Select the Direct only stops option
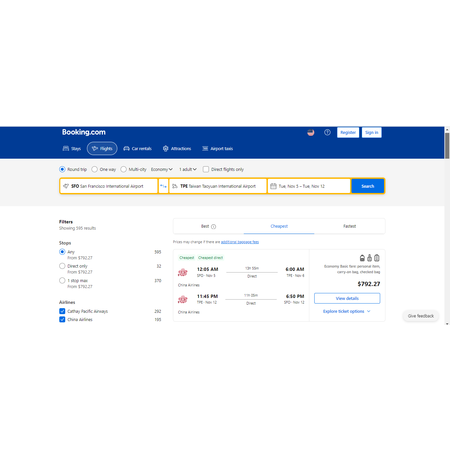The width and height of the screenshot is (450, 450). click(x=62, y=266)
